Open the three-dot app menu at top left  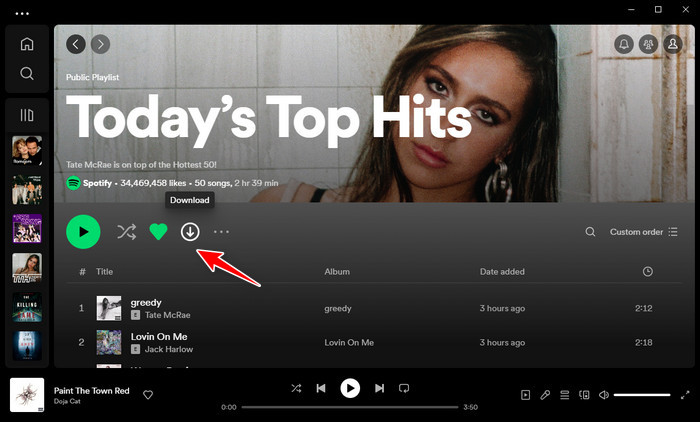coord(22,13)
